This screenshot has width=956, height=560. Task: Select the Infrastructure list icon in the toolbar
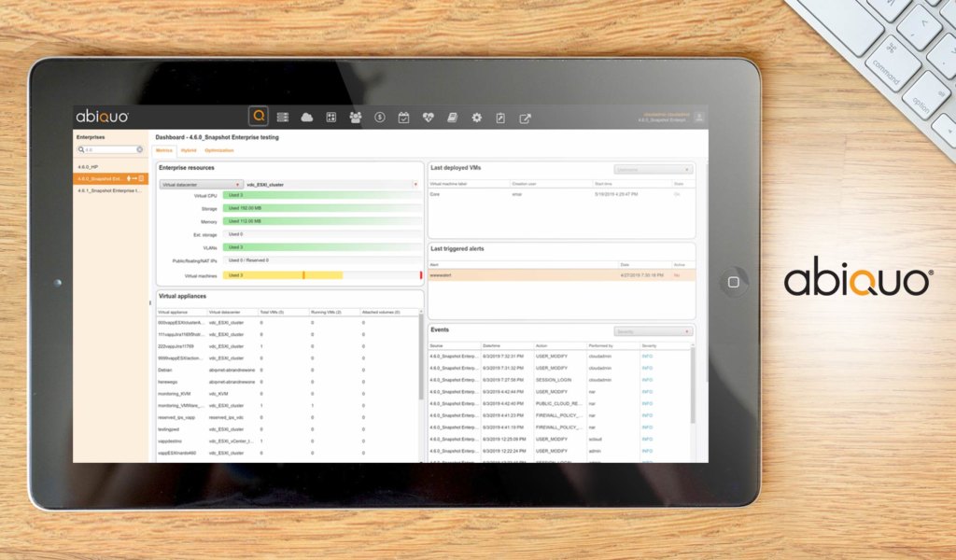(282, 117)
